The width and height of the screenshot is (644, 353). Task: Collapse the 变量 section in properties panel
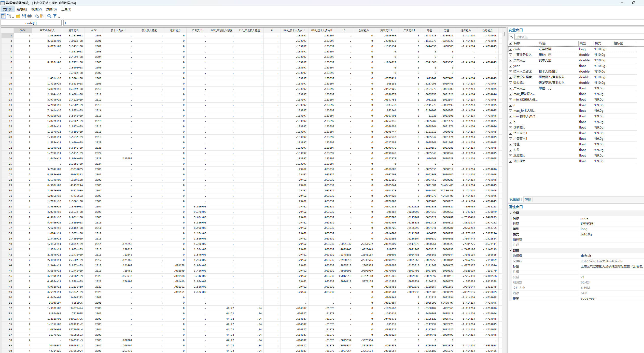[x=511, y=213]
